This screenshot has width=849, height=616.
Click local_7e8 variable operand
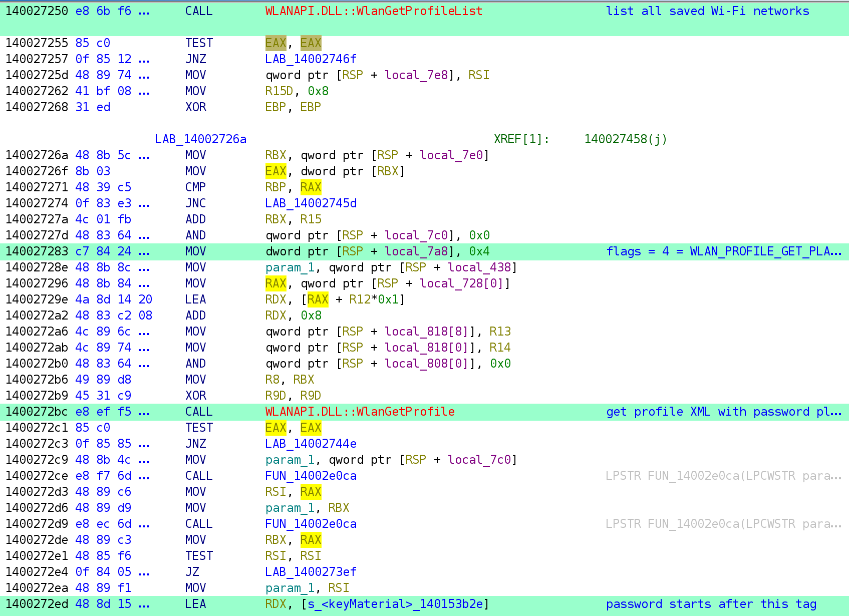tap(416, 75)
